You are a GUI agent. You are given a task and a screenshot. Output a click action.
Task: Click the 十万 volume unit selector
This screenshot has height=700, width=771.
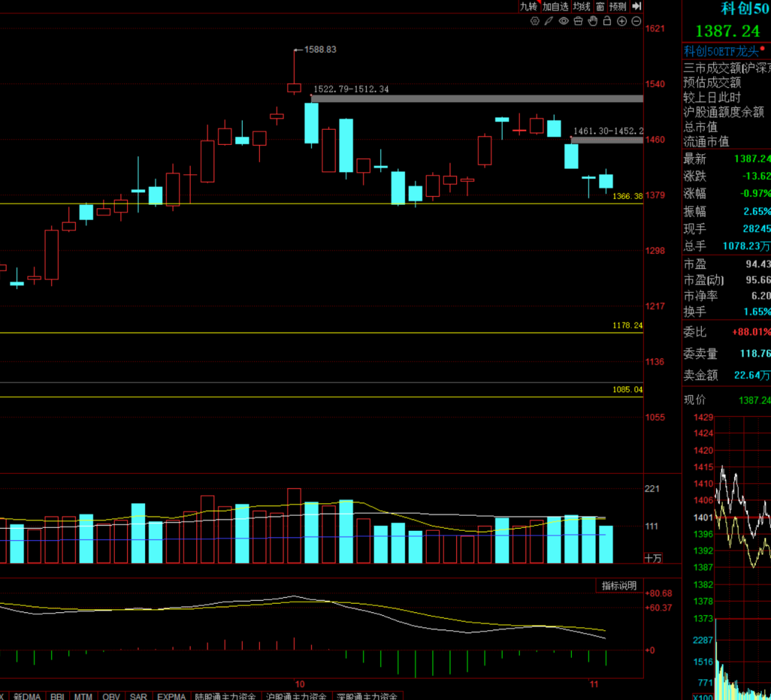[653, 558]
